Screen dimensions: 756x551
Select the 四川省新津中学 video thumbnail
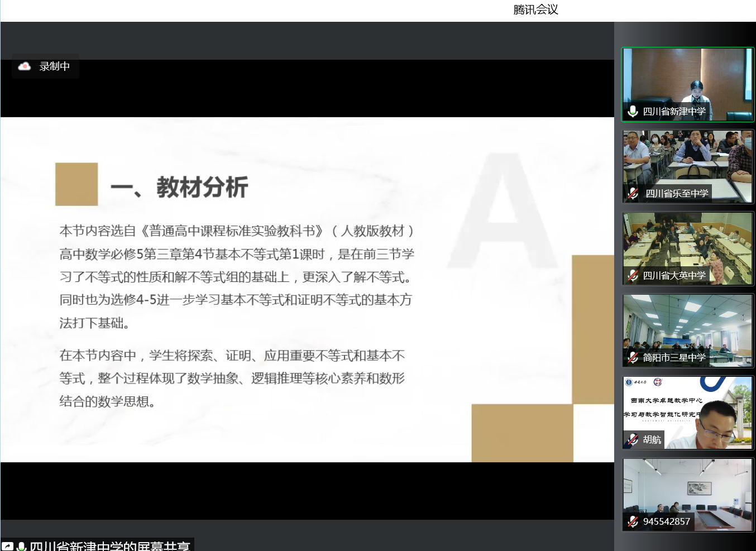pos(687,78)
